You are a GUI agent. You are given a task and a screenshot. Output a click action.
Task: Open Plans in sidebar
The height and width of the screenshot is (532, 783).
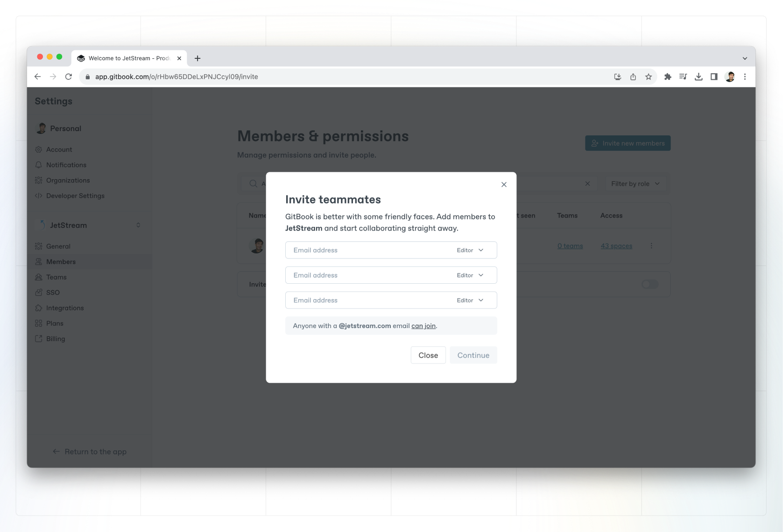pos(55,323)
